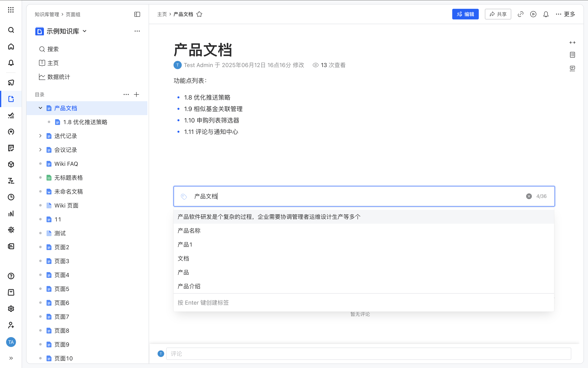Click 搜索 in the sidebar
The image size is (588, 368).
click(x=49, y=49)
